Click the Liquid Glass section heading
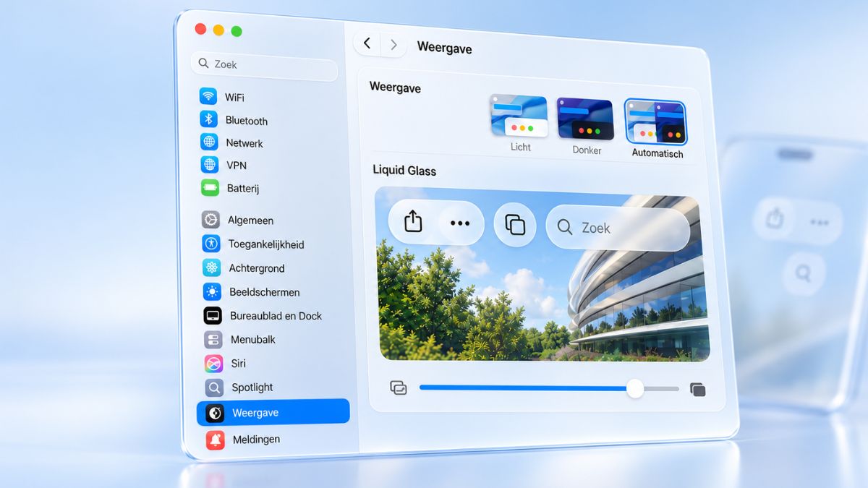Screen dimensions: 868x488 (x=404, y=171)
